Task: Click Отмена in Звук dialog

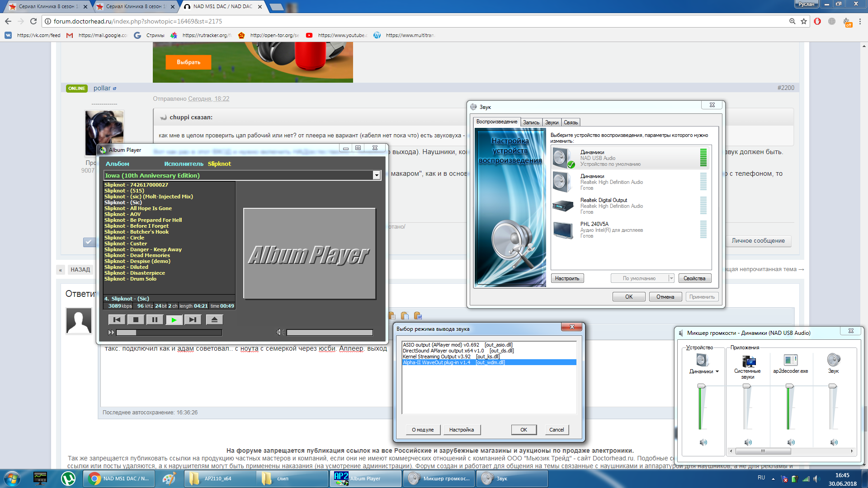Action: [x=665, y=297]
